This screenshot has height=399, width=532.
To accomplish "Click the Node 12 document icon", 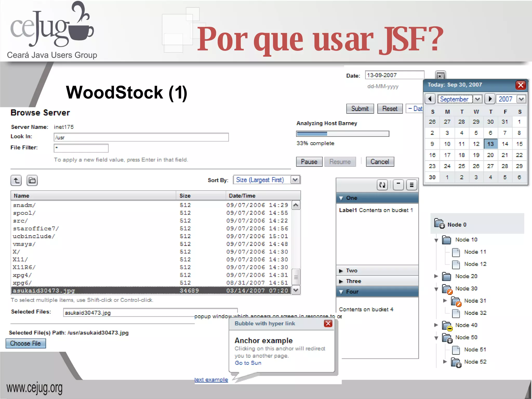I will coord(456,264).
